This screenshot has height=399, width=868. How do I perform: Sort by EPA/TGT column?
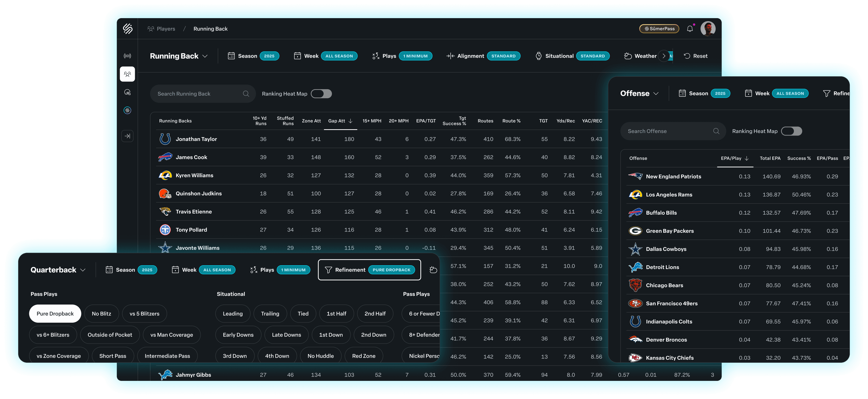(x=426, y=121)
